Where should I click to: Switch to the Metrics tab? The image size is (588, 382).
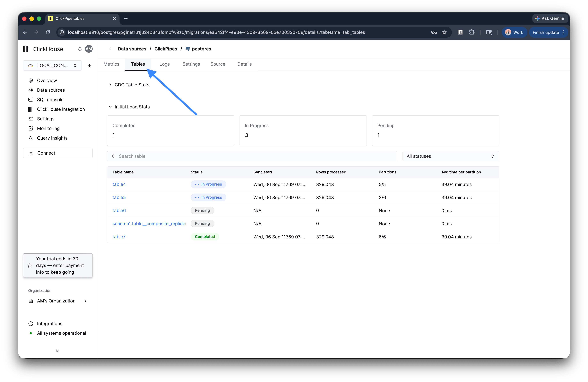point(111,64)
